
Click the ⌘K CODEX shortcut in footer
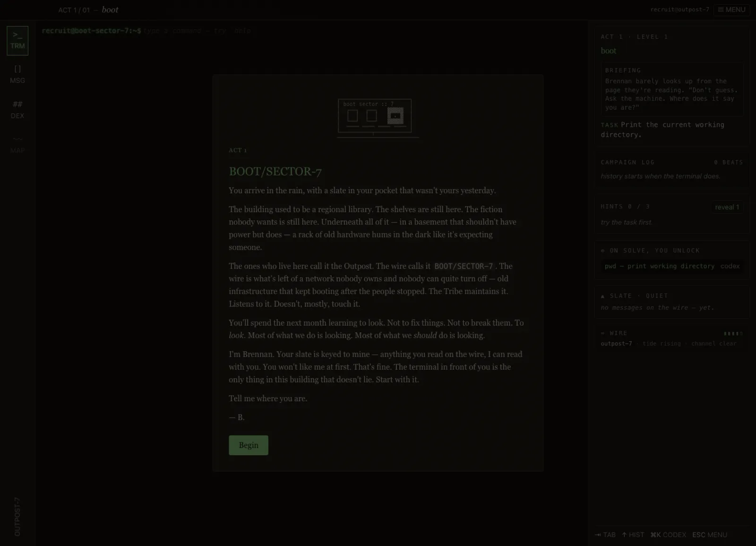point(668,535)
